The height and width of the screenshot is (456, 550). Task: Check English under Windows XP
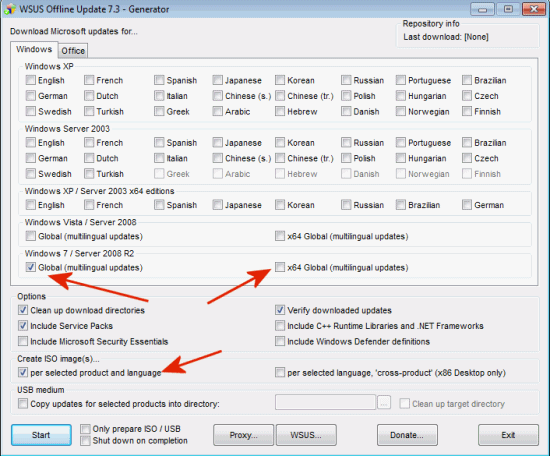point(31,80)
